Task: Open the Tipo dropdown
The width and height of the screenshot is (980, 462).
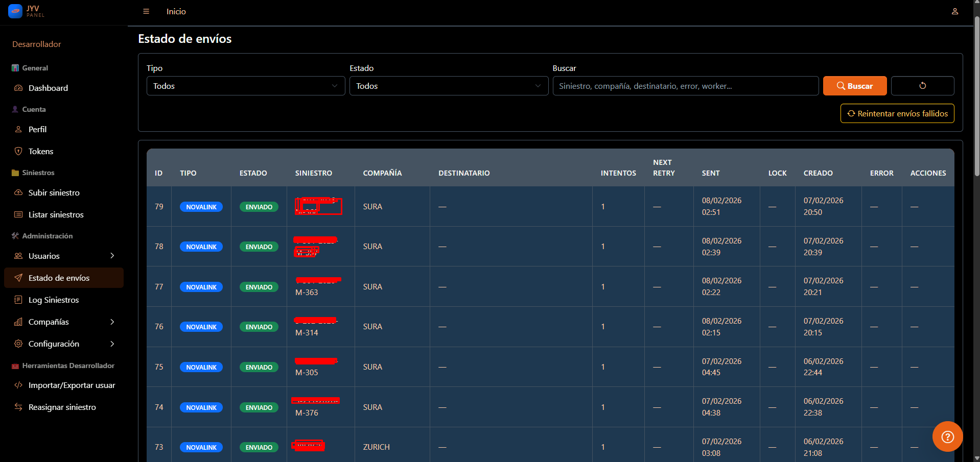Action: pyautogui.click(x=245, y=86)
